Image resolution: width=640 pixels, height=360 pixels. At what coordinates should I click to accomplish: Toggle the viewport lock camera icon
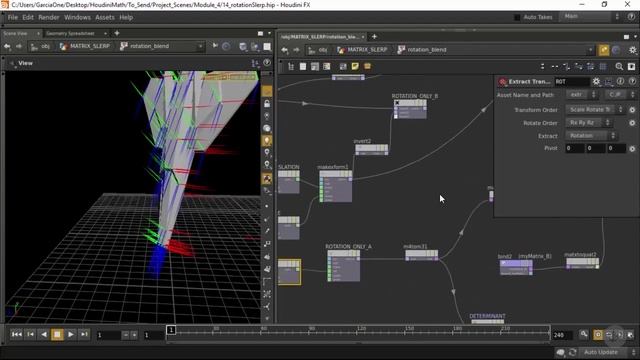point(267,104)
